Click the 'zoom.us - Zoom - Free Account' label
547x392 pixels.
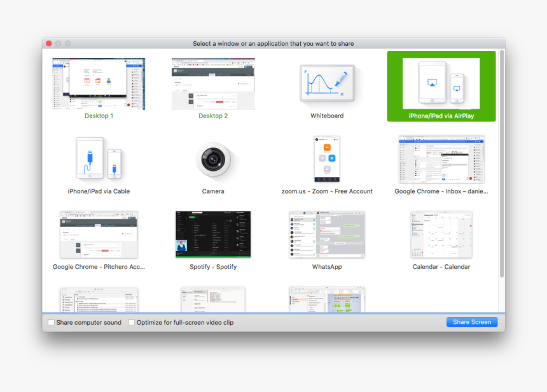tap(327, 191)
